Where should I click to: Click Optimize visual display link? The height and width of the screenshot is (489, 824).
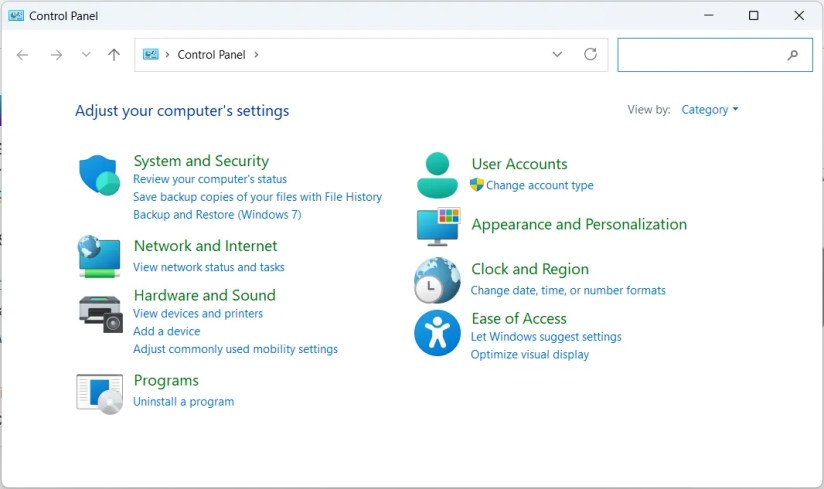[530, 355]
